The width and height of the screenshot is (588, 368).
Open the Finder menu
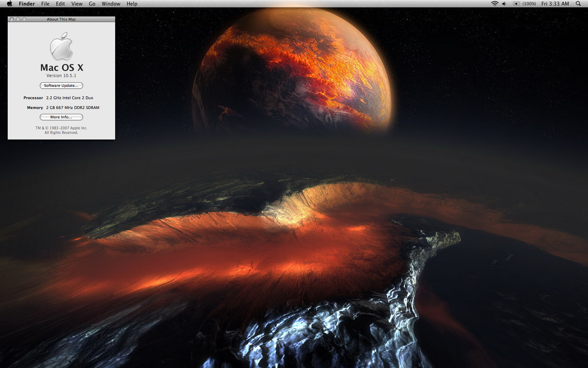pyautogui.click(x=27, y=4)
